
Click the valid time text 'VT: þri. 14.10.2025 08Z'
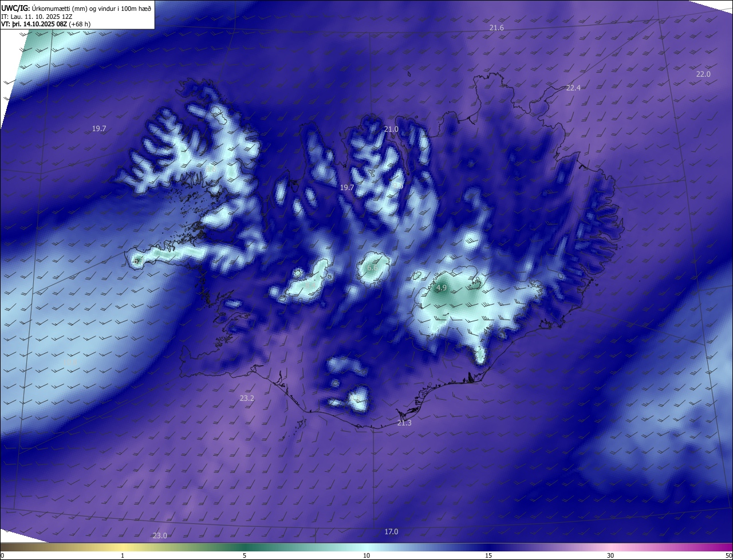tap(34, 24)
